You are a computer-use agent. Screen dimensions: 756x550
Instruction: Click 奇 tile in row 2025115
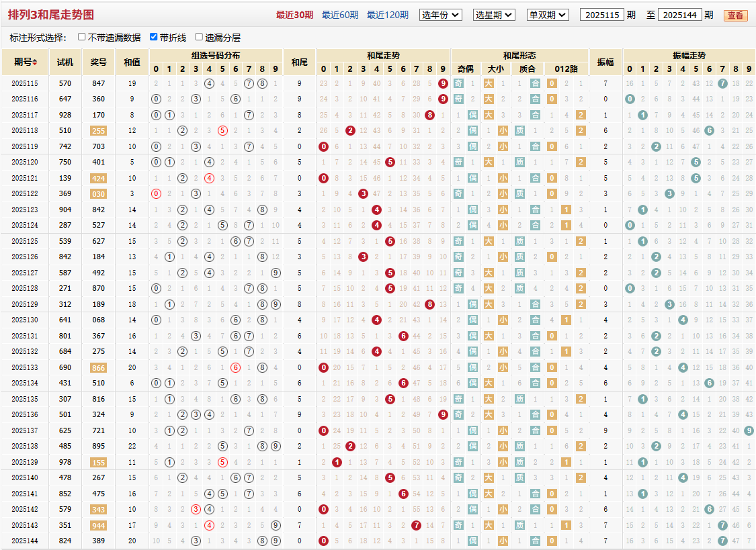[x=458, y=83]
